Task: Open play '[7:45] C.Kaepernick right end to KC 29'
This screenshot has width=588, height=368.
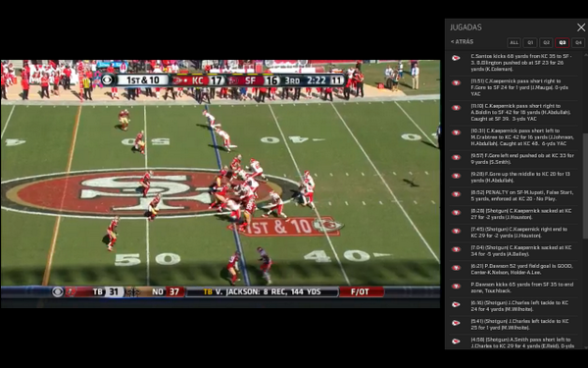Action: coord(514,233)
